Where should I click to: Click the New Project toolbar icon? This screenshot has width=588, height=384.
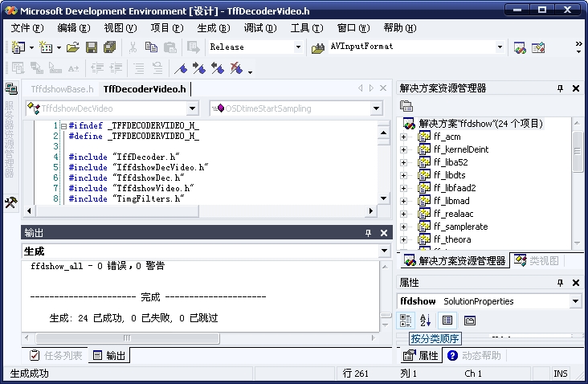click(x=18, y=47)
